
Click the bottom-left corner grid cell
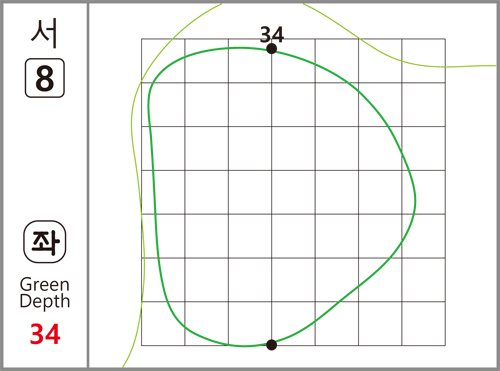click(163, 323)
